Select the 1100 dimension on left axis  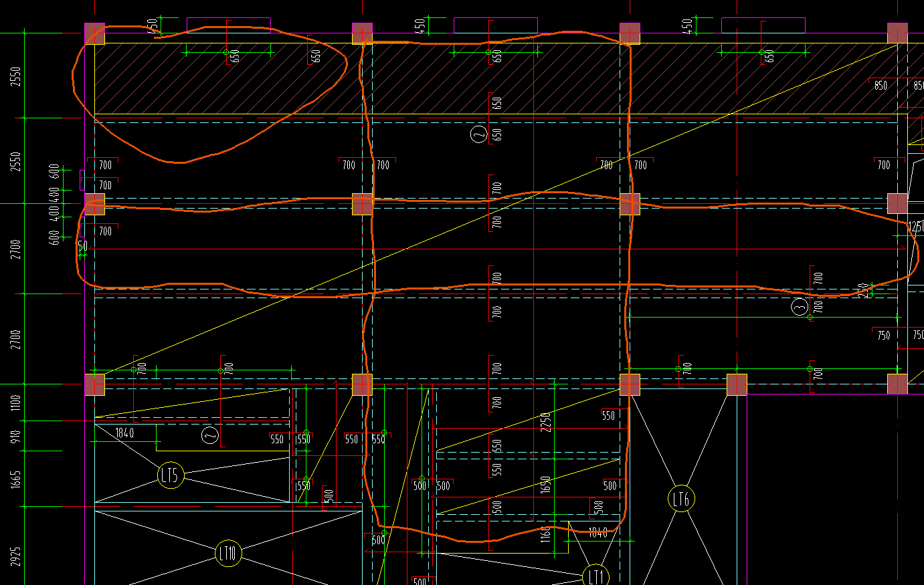pos(16,402)
